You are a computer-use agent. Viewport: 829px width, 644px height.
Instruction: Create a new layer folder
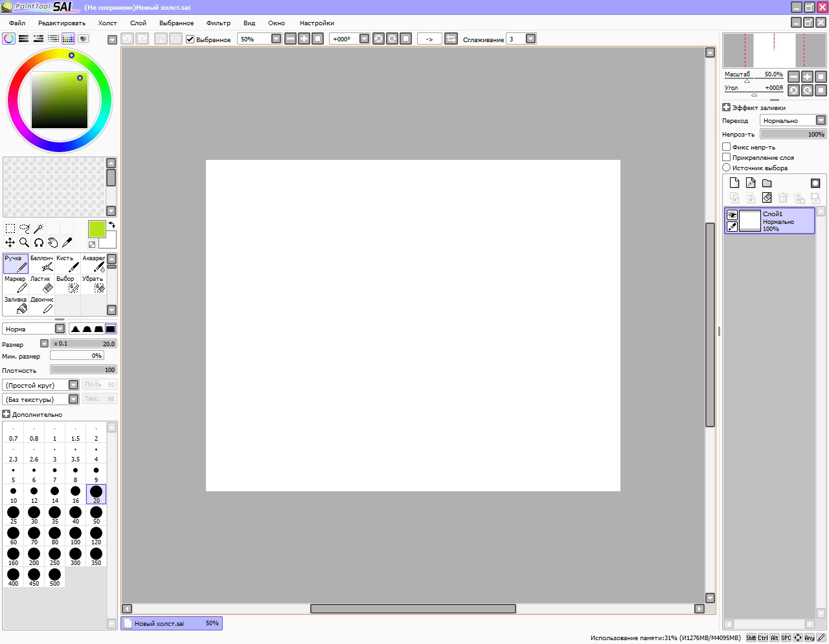767,183
